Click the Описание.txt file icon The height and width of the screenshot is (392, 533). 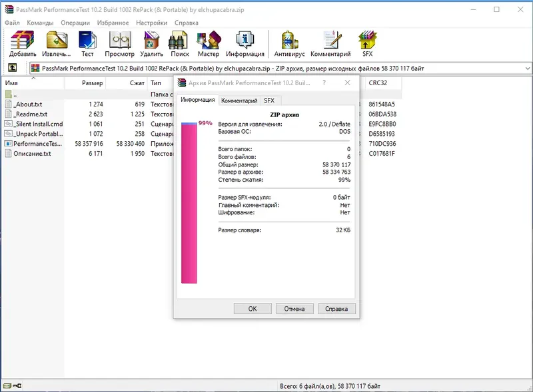point(9,154)
